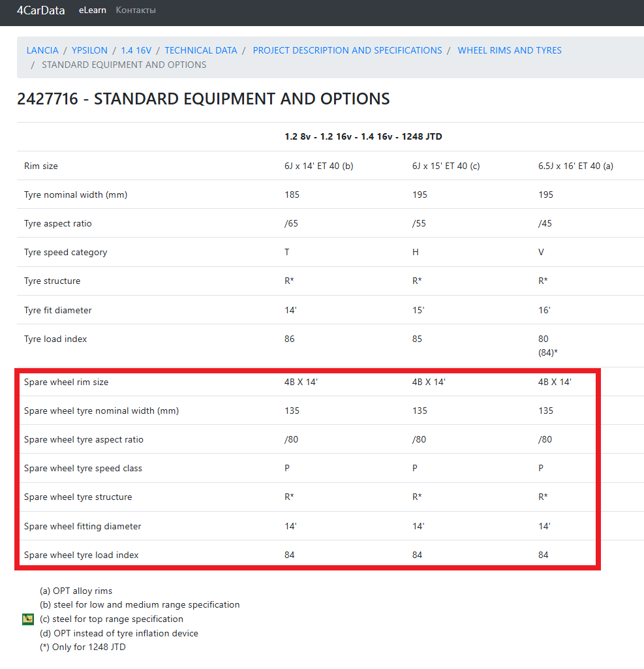Open the TECHNICAL DATA breadcrumb link
Screen dimensions: 644x669
pos(201,50)
